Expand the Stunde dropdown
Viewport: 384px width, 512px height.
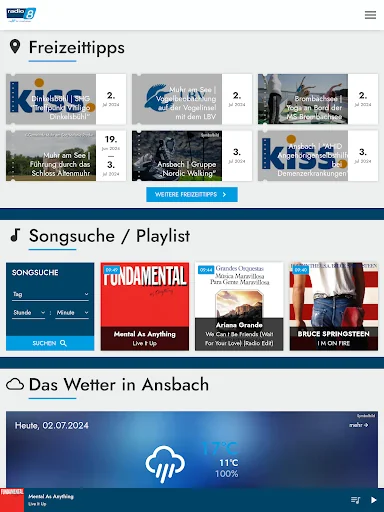tap(29, 312)
